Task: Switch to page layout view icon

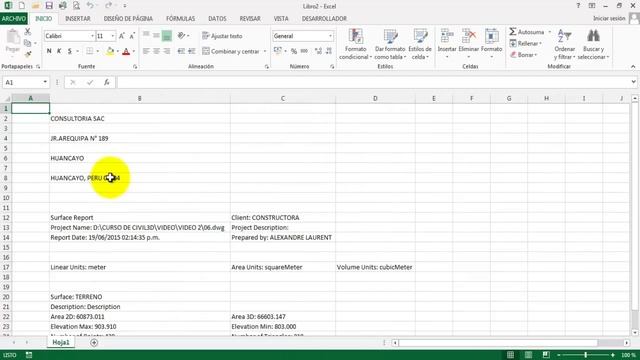Action: click(528, 355)
